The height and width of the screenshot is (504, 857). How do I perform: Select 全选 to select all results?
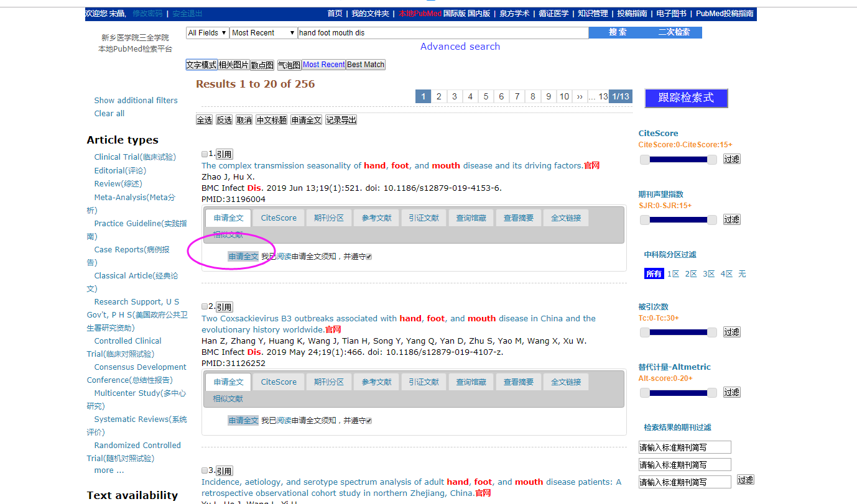click(204, 120)
